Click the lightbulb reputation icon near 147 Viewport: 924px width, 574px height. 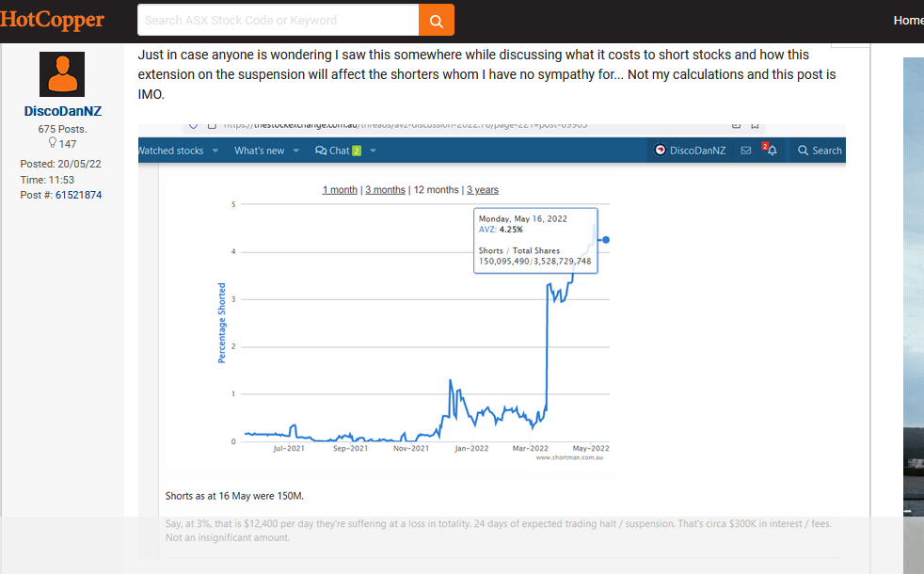(x=53, y=144)
